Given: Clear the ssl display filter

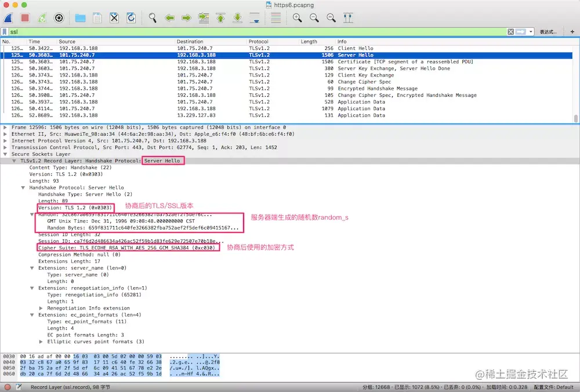Looking at the screenshot, I should point(510,32).
